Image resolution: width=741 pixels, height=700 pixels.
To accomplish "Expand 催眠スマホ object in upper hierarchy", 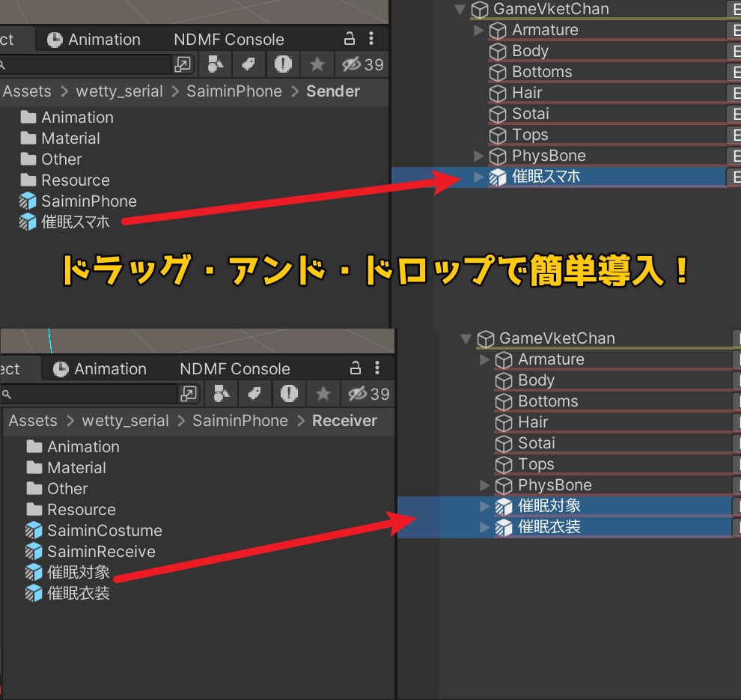I will click(478, 176).
